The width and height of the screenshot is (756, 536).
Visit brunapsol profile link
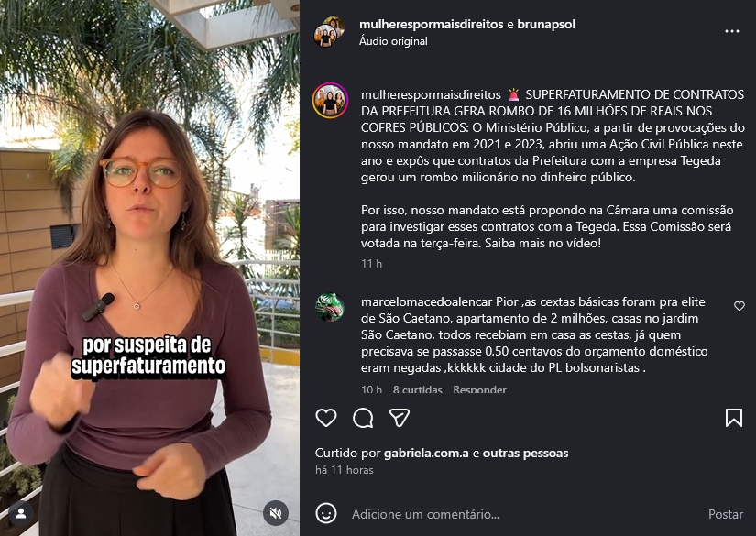pos(546,24)
